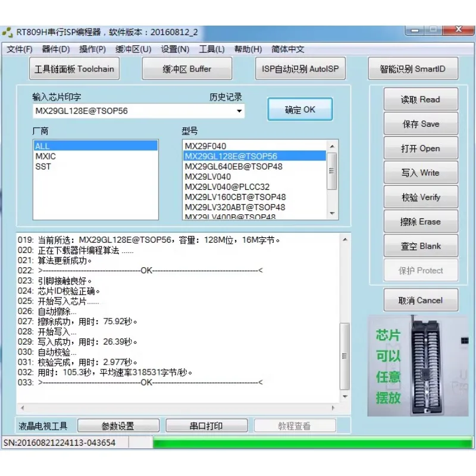The width and height of the screenshot is (476, 476).
Task: Click log horizontal scroll left arrow
Action: point(22,408)
